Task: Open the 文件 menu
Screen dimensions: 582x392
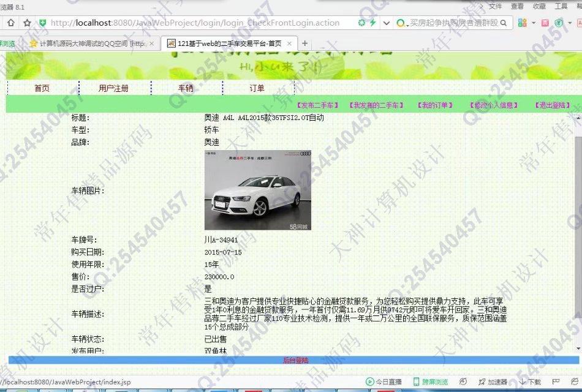Action: pos(495,6)
